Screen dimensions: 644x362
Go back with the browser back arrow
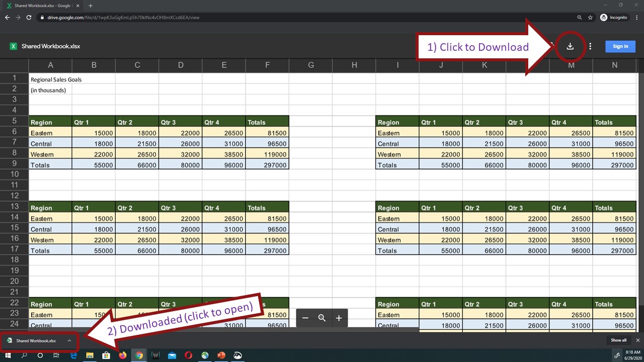[x=7, y=17]
